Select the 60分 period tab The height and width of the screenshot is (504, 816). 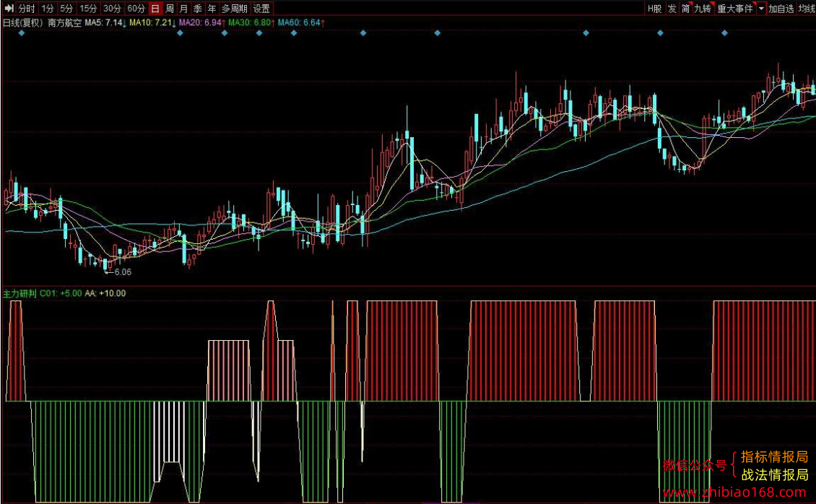(136, 9)
